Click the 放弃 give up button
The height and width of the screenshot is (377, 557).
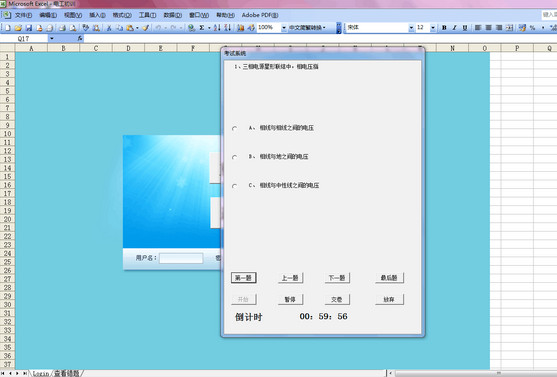[389, 300]
